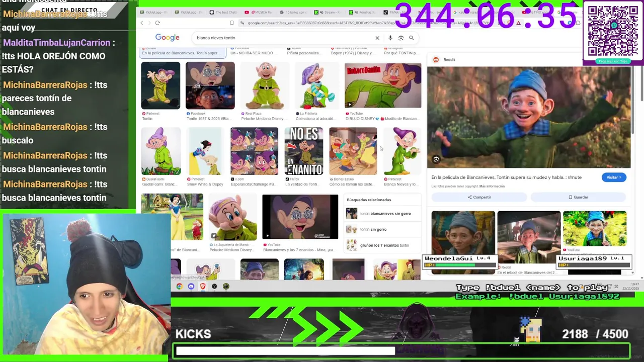Open Pinterest 'Blanca Nieves y lo' thumbnail

402,151
